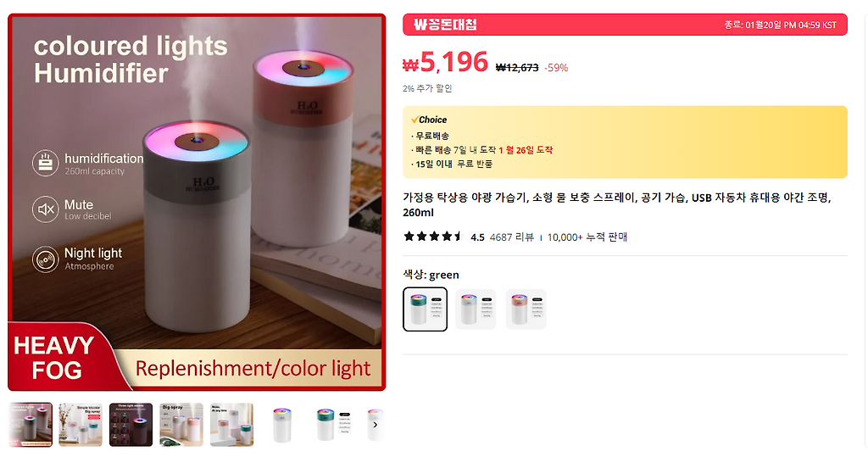Click the star rating icons
Screen dimensions: 868x457
coord(433,237)
